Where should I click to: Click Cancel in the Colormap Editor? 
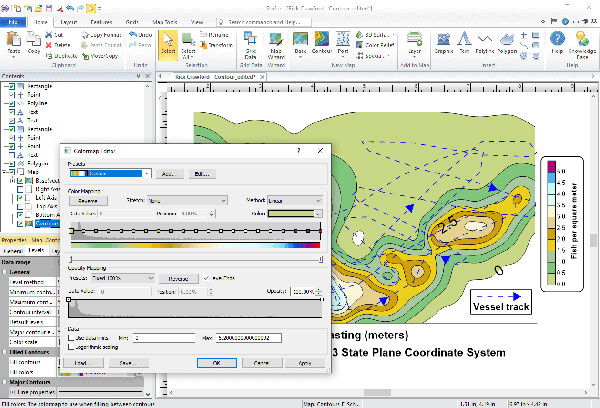(x=262, y=363)
